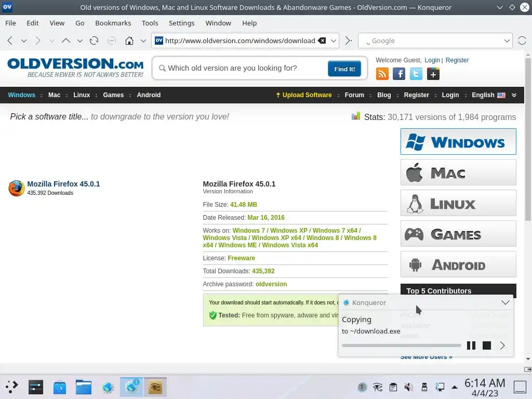Click the Register link near Welcome Guest
This screenshot has width=532, height=399.
pyautogui.click(x=457, y=60)
